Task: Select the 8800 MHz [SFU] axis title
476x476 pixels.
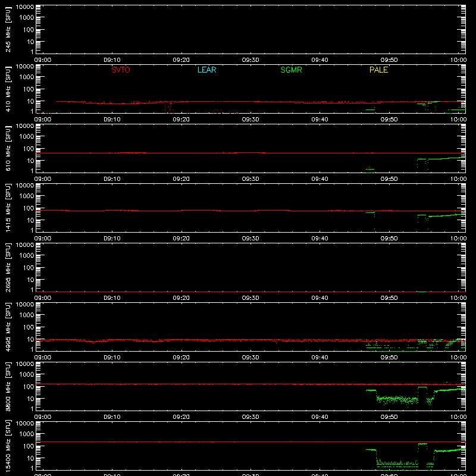Action: pyautogui.click(x=8, y=386)
